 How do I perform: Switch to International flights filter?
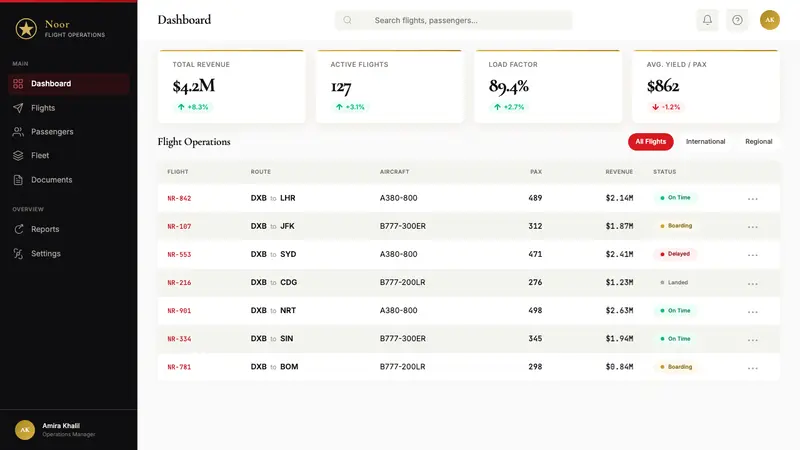[705, 141]
